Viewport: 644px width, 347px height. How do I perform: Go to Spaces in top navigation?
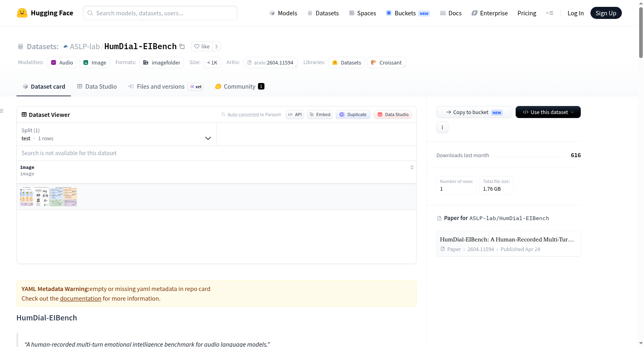point(363,13)
